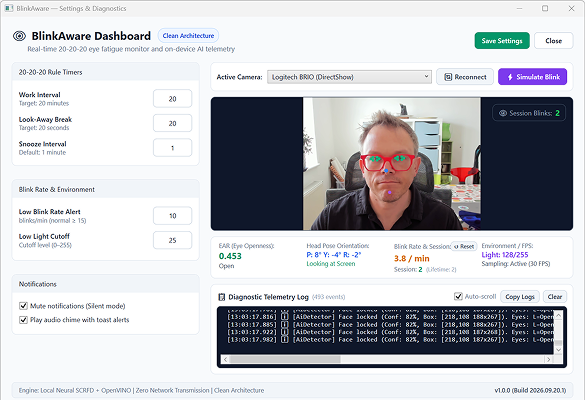Click the version text v1.0.0 build
This screenshot has height=400, width=585.
click(x=530, y=390)
